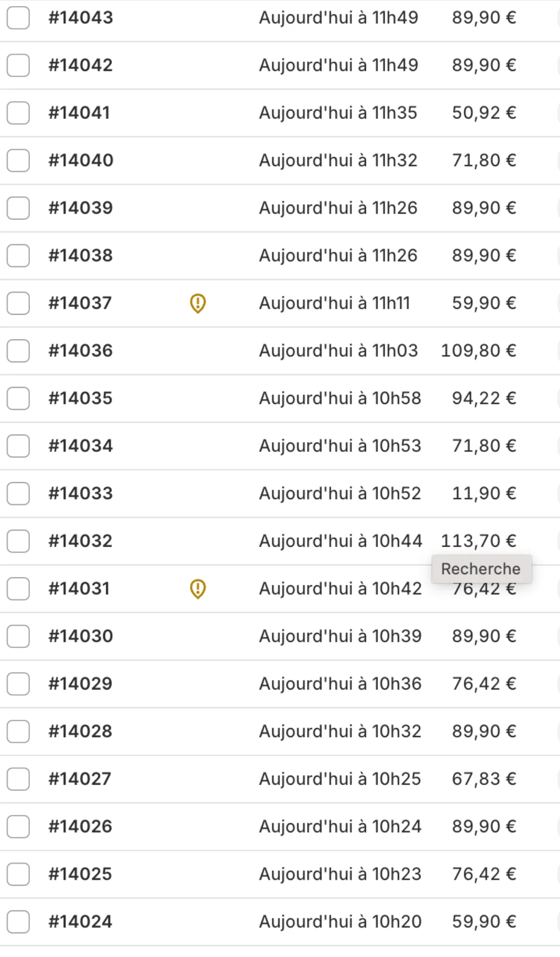This screenshot has width=560, height=957.
Task: Open order #14041 details
Action: tap(79, 113)
